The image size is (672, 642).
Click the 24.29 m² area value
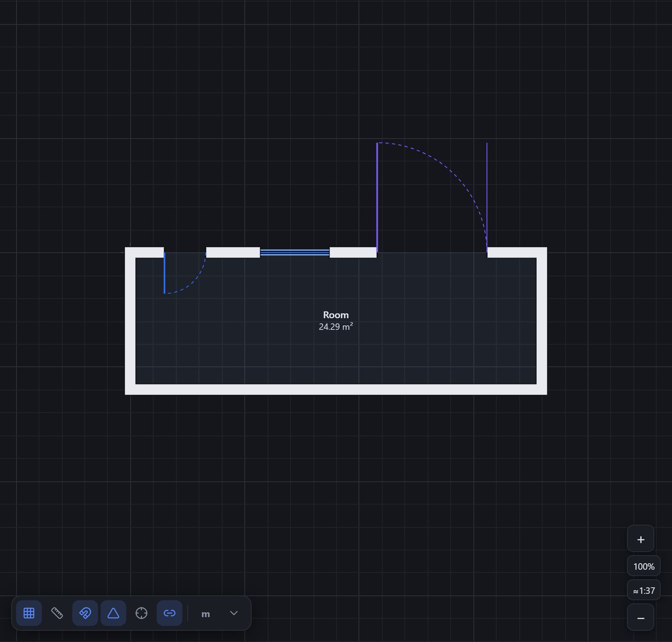(x=336, y=326)
